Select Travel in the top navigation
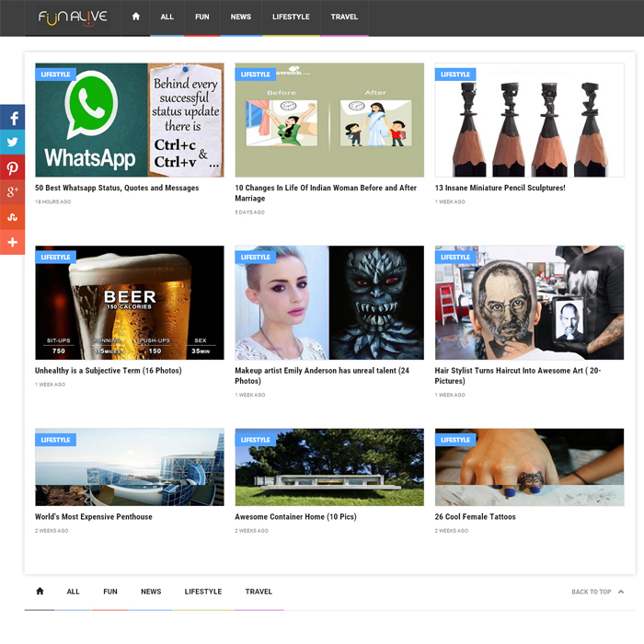The width and height of the screenshot is (644, 644). click(344, 17)
